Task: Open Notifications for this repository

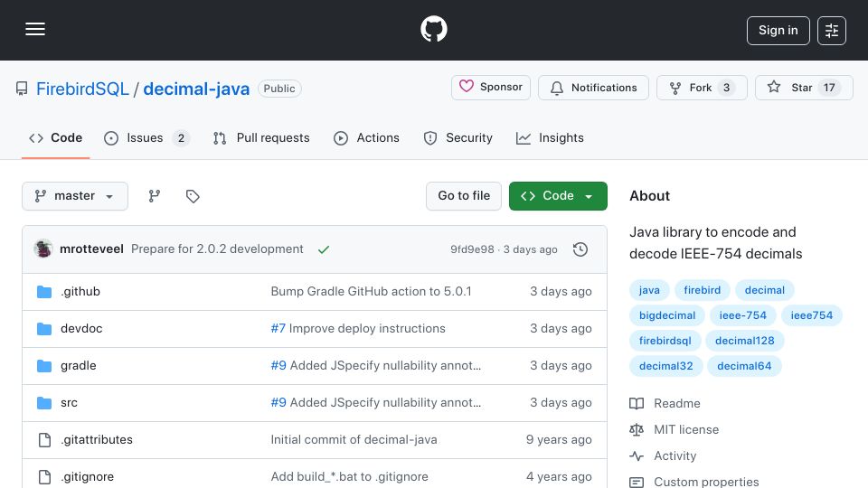Action: point(593,88)
